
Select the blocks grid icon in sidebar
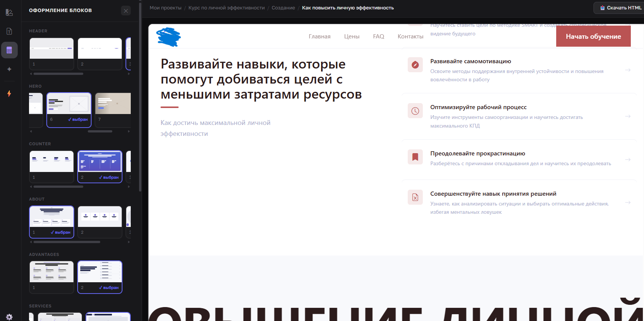click(x=9, y=50)
